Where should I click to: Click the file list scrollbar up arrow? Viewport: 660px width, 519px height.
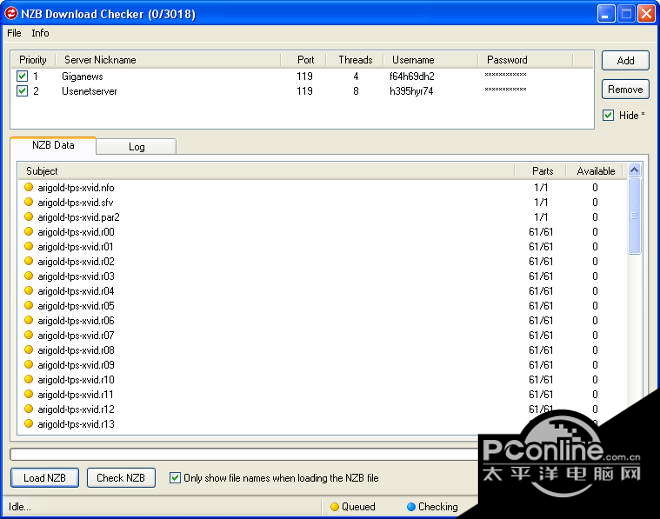pyautogui.click(x=634, y=170)
